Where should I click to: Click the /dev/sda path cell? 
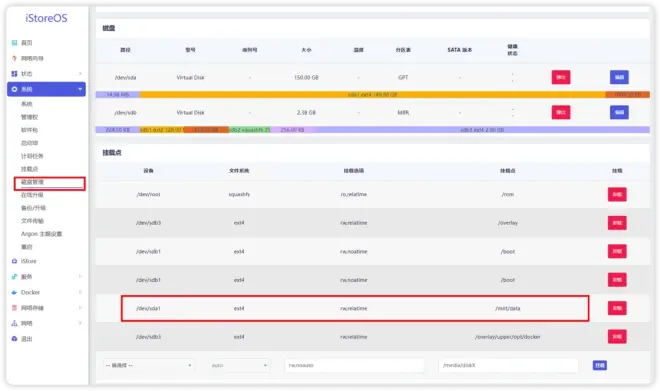[x=125, y=77]
